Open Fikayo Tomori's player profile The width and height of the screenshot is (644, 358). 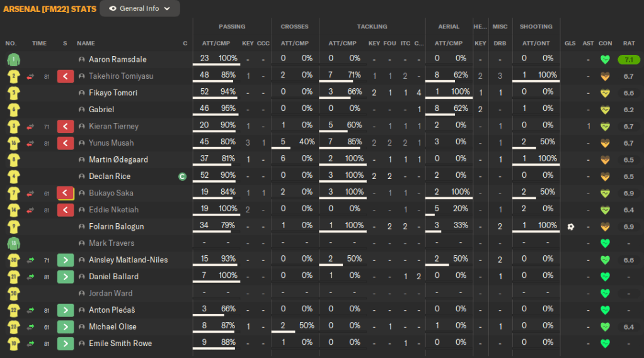point(113,93)
